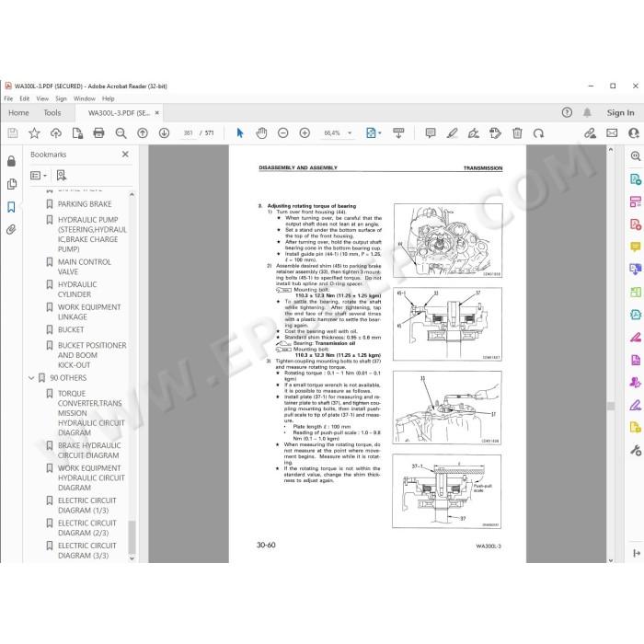The width and height of the screenshot is (644, 644).
Task: Find current bookmark icon
Action: click(62, 176)
